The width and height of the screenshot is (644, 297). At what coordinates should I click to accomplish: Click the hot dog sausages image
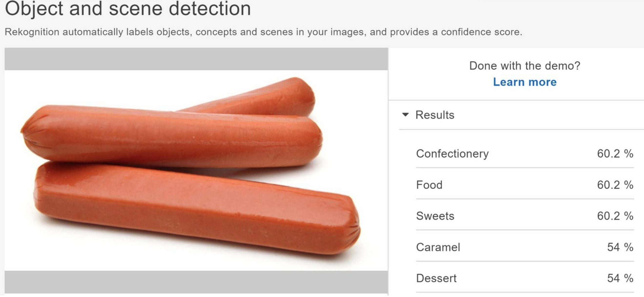click(196, 170)
